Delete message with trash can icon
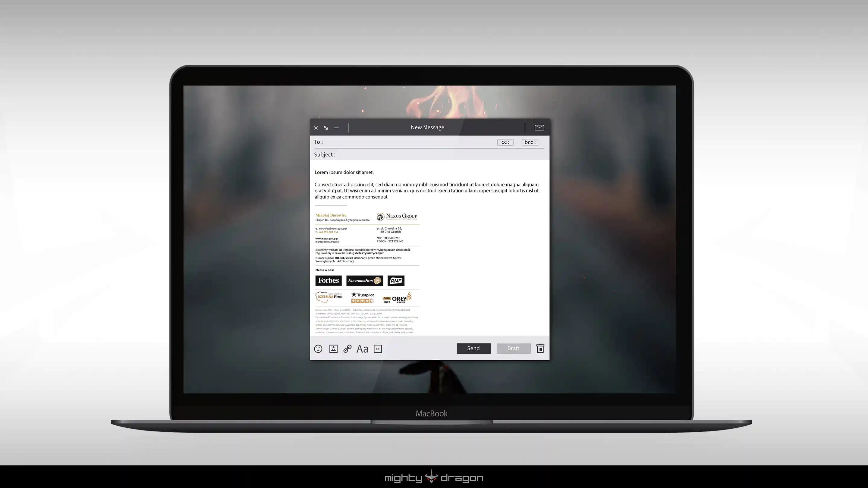 point(540,348)
